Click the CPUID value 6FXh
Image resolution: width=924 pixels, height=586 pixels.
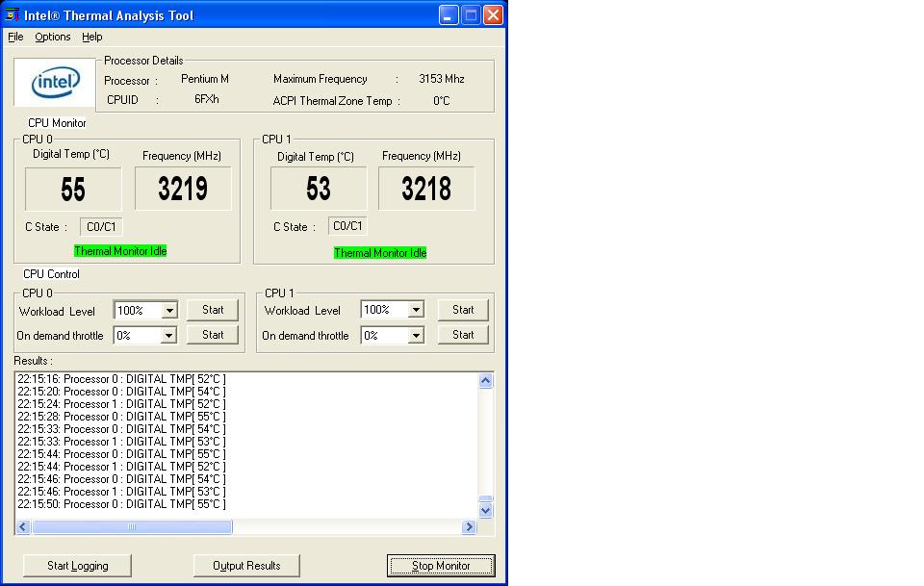[207, 99]
